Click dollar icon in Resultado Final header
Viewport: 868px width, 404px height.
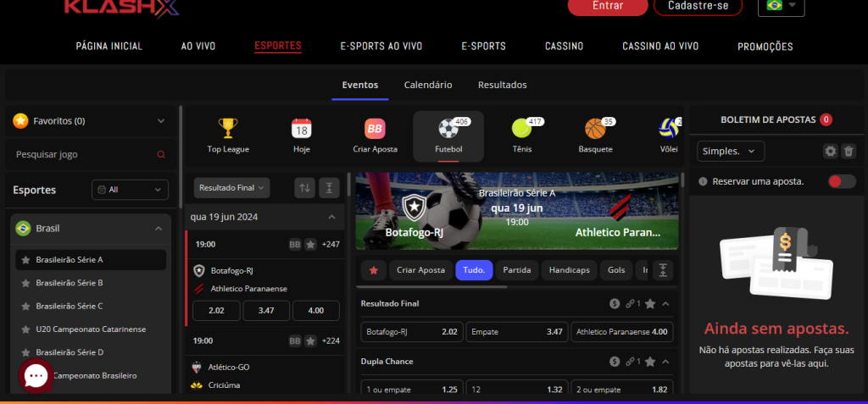coord(615,303)
